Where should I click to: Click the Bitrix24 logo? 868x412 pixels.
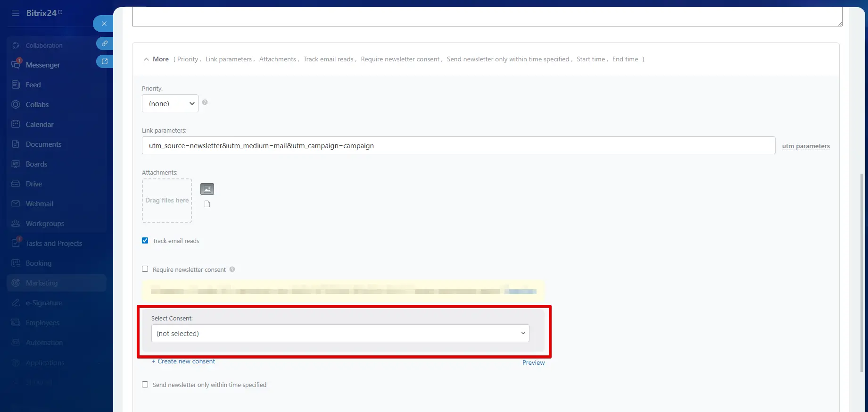coord(44,13)
